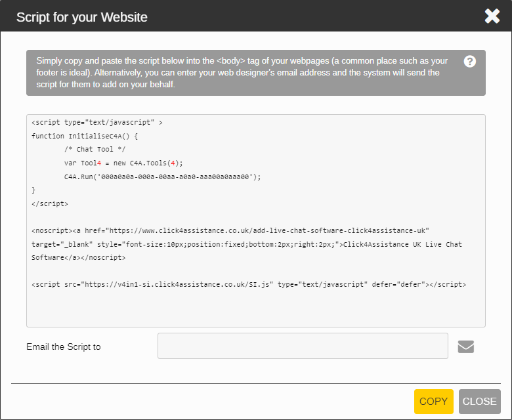Click the closing '</script>' line

click(x=50, y=203)
